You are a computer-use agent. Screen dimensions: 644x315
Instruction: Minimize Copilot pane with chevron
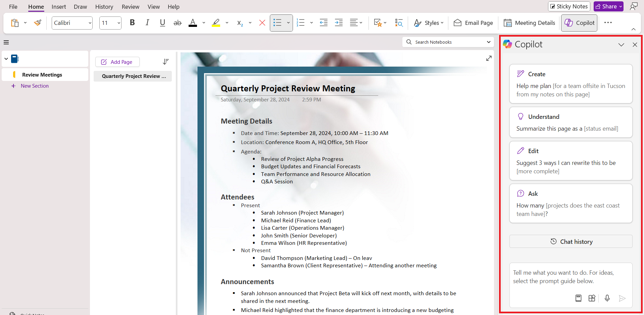click(x=621, y=45)
